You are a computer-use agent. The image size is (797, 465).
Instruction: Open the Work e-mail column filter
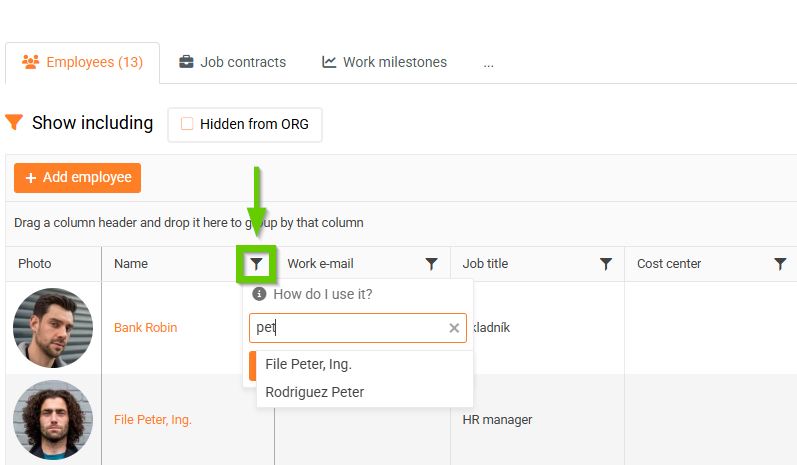pos(431,264)
